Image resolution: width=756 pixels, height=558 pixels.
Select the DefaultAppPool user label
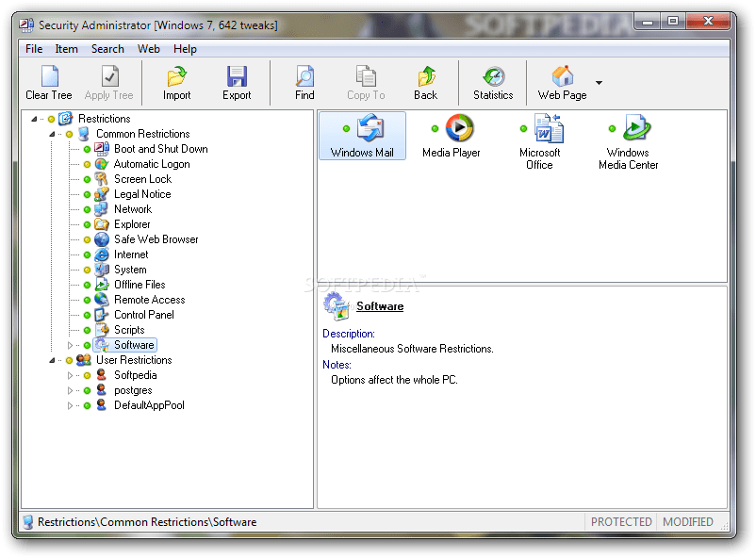(x=149, y=405)
